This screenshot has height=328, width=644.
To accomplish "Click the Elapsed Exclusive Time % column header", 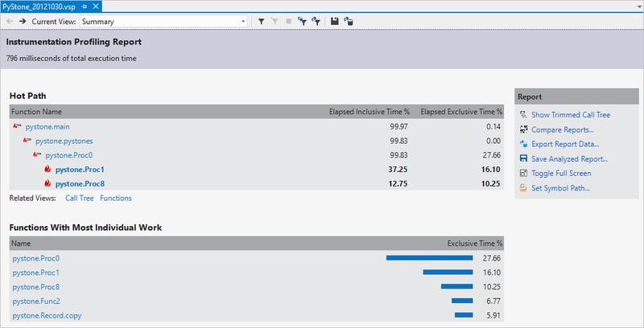I will click(461, 112).
